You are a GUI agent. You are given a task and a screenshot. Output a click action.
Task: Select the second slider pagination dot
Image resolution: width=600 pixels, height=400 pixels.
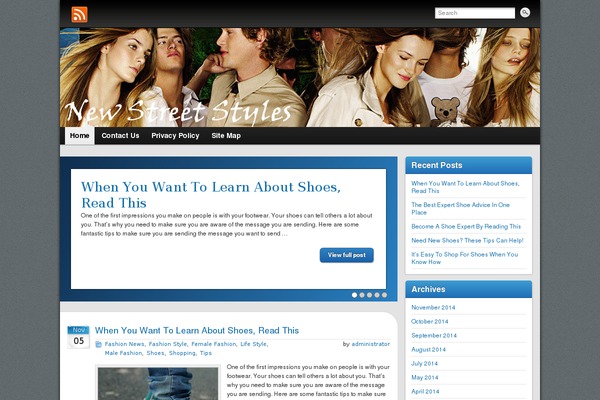point(362,295)
